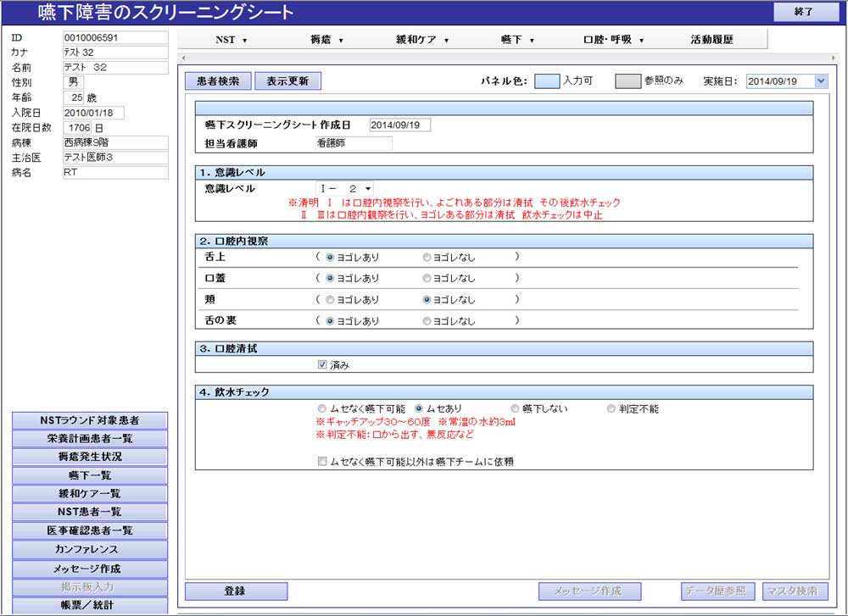Click the 登録 button

(x=236, y=591)
